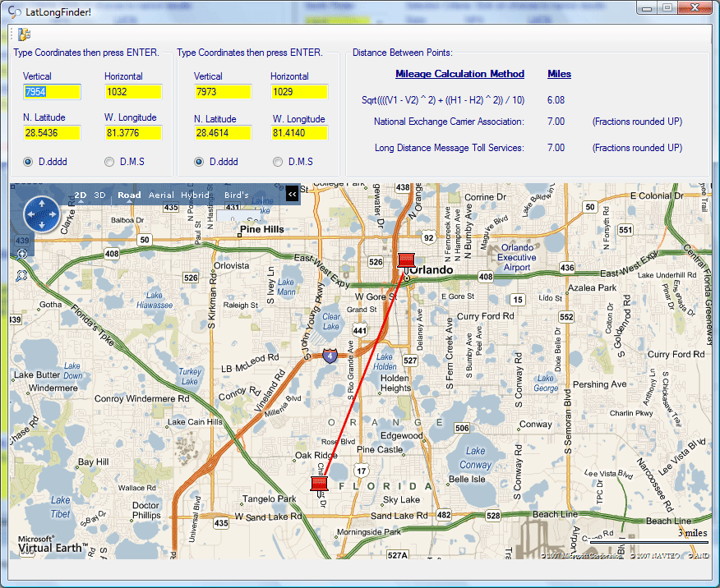Click the red pushpin near Tangelo Park
720x588 pixels.
tap(319, 485)
